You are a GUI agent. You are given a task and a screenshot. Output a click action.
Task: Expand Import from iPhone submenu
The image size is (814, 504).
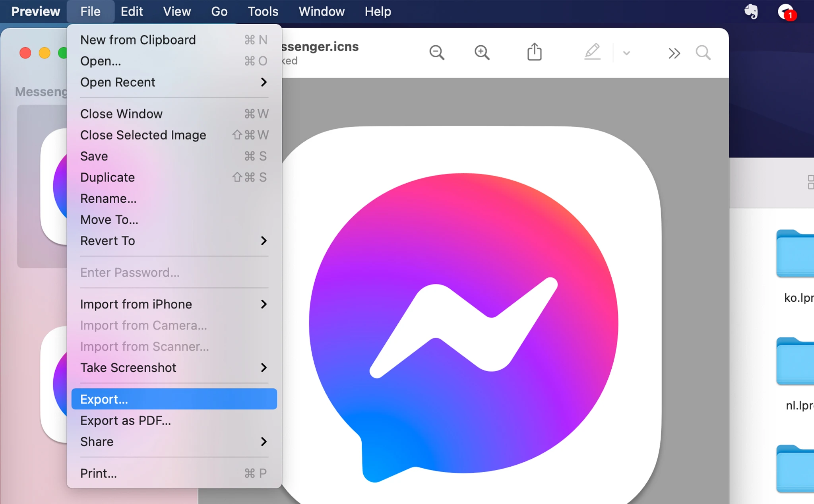[174, 304]
